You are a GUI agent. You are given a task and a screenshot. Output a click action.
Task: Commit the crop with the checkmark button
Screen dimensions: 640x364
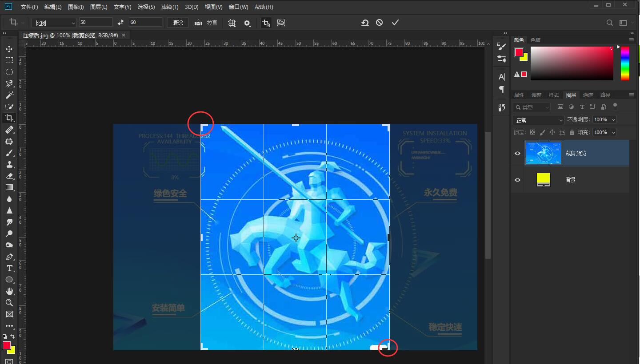pos(395,22)
